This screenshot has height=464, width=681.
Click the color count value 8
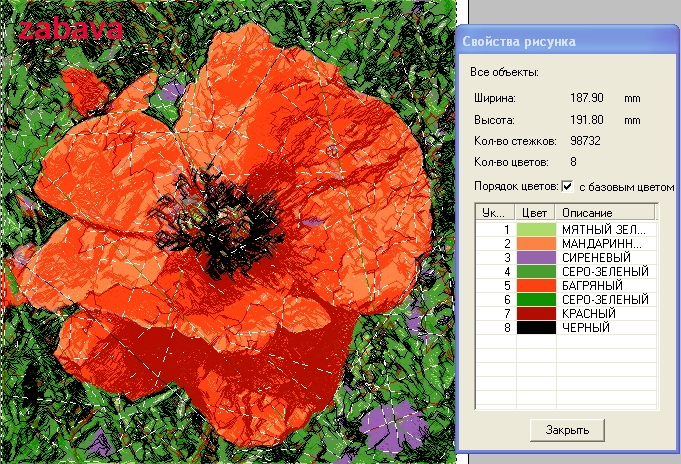click(573, 162)
